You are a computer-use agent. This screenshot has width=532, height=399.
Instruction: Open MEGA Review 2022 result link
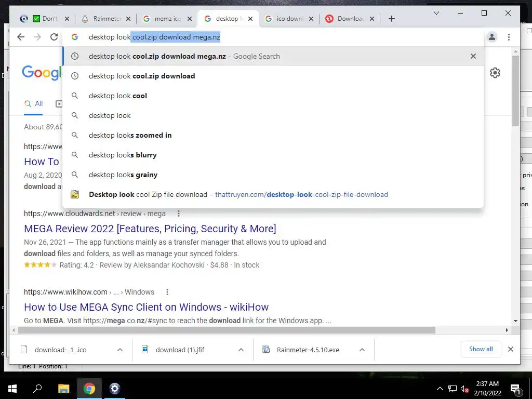150,229
